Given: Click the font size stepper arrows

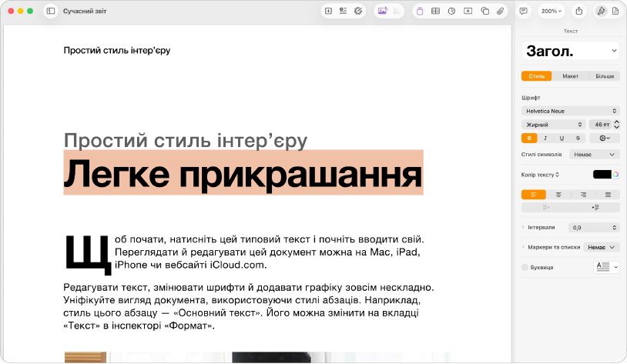Looking at the screenshot, I should 617,125.
